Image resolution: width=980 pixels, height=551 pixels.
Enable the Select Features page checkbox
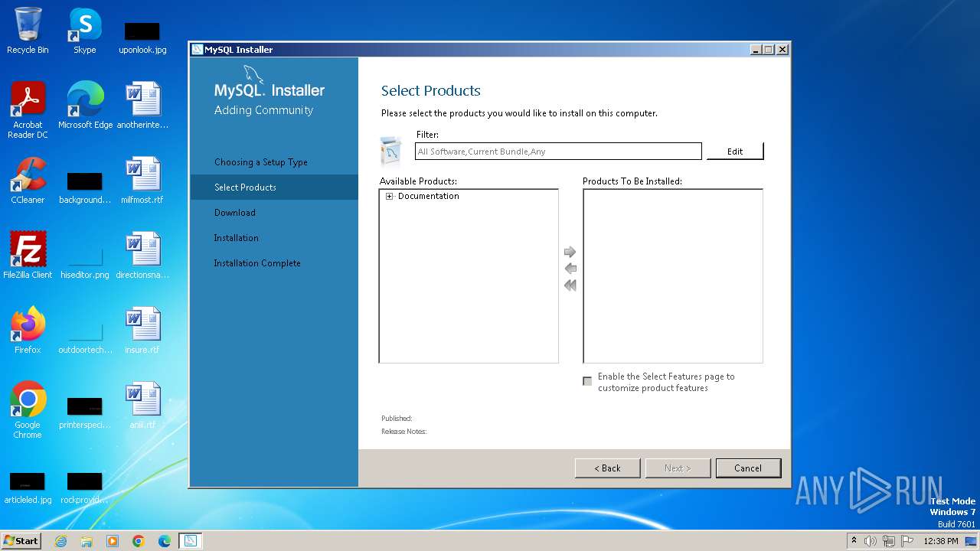point(587,381)
